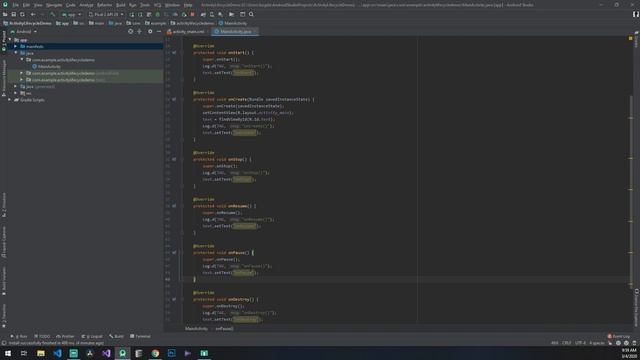Viewport: 640px width, 360px height.
Task: Expand the java (generated) folder node
Action: (16, 87)
